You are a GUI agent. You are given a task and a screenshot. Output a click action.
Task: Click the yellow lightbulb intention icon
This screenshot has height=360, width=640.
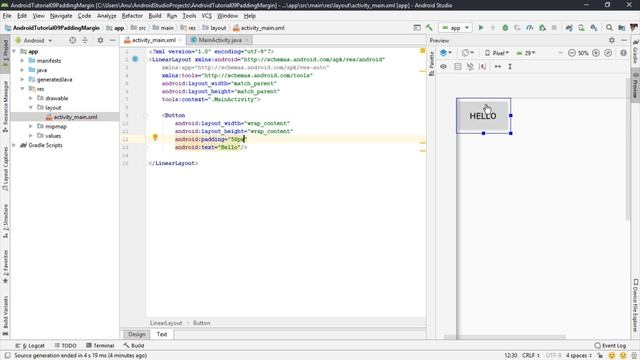click(x=155, y=138)
